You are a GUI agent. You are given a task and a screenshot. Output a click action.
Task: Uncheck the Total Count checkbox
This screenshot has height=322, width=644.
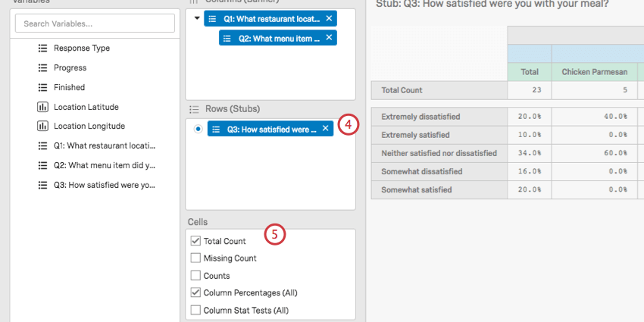point(196,241)
